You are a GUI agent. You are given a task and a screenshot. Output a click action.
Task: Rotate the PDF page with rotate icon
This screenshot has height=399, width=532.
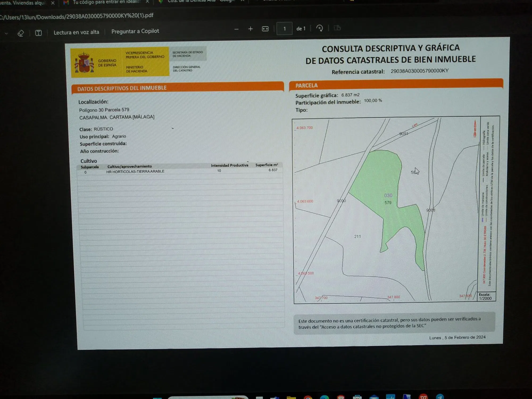(x=319, y=28)
